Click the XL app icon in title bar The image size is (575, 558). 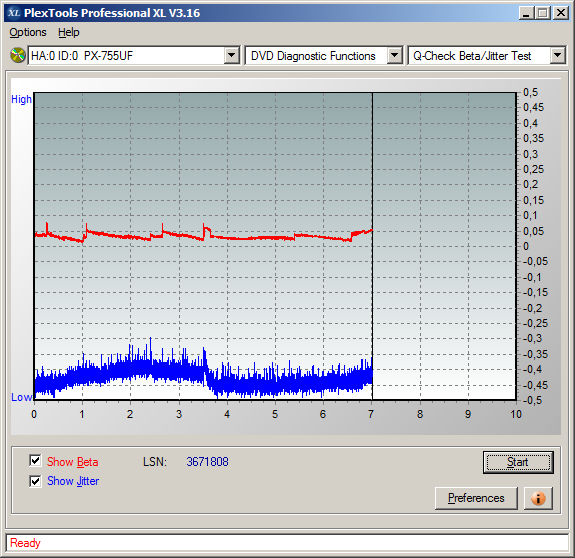(14, 13)
